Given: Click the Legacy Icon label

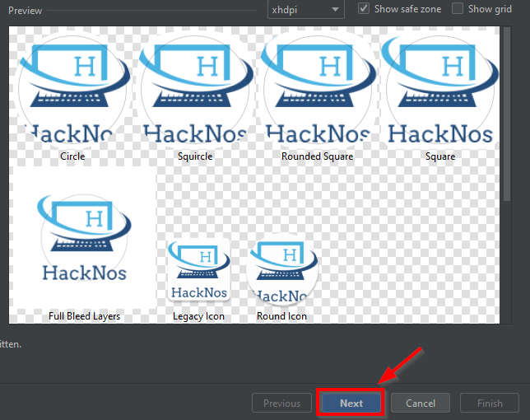Looking at the screenshot, I should point(199,316).
